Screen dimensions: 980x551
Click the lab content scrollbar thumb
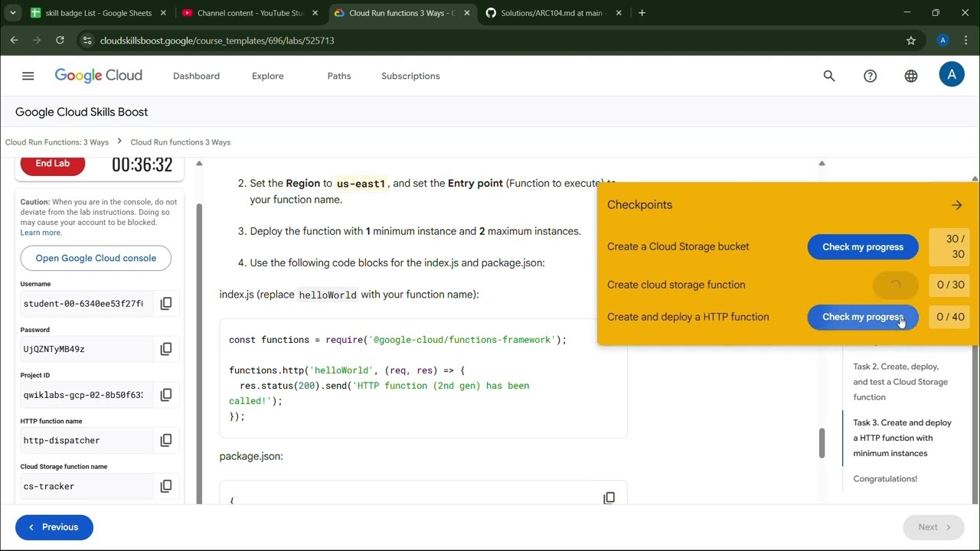point(822,442)
